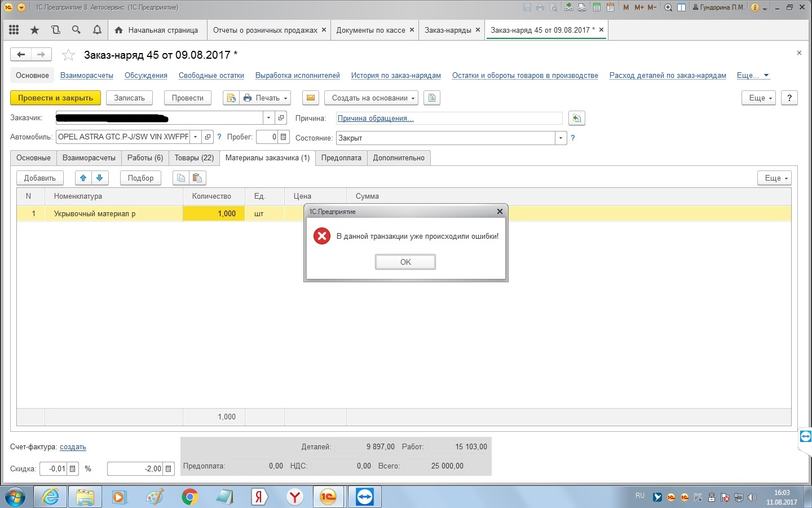Click OK in the error dialog
Image resolution: width=812 pixels, height=508 pixels.
[405, 262]
